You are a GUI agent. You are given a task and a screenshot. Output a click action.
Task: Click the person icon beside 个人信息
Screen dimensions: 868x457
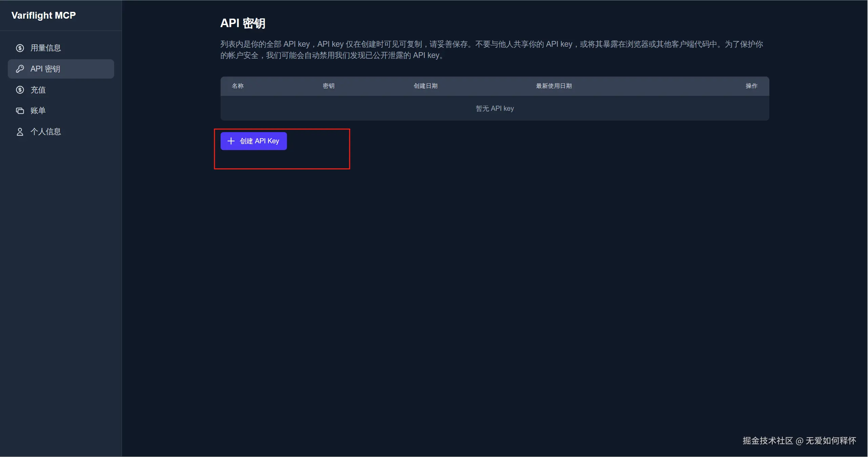coord(20,132)
